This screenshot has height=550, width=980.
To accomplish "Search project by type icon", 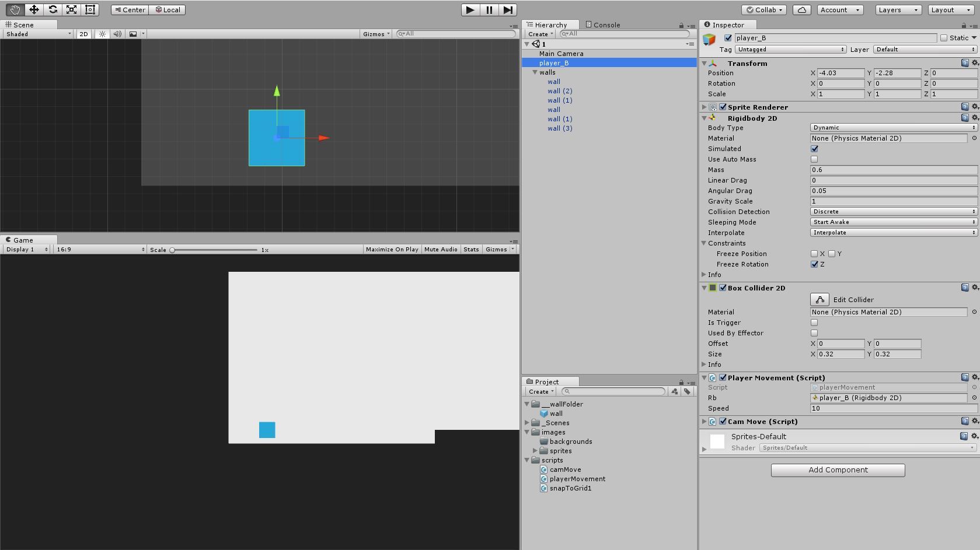I will (x=675, y=391).
